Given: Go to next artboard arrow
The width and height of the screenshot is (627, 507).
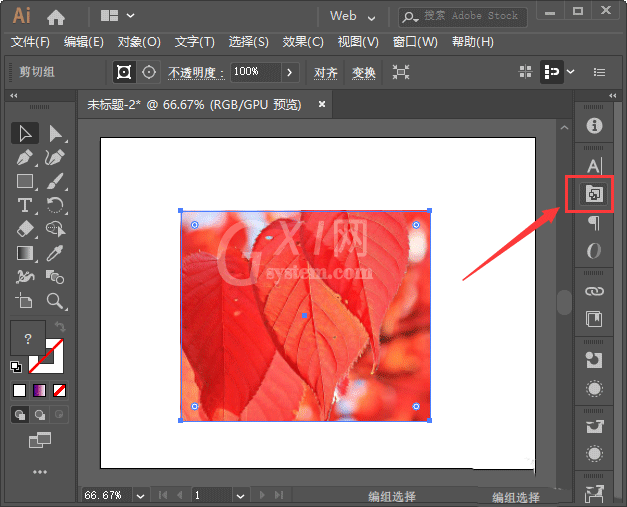Looking at the screenshot, I should [262, 495].
